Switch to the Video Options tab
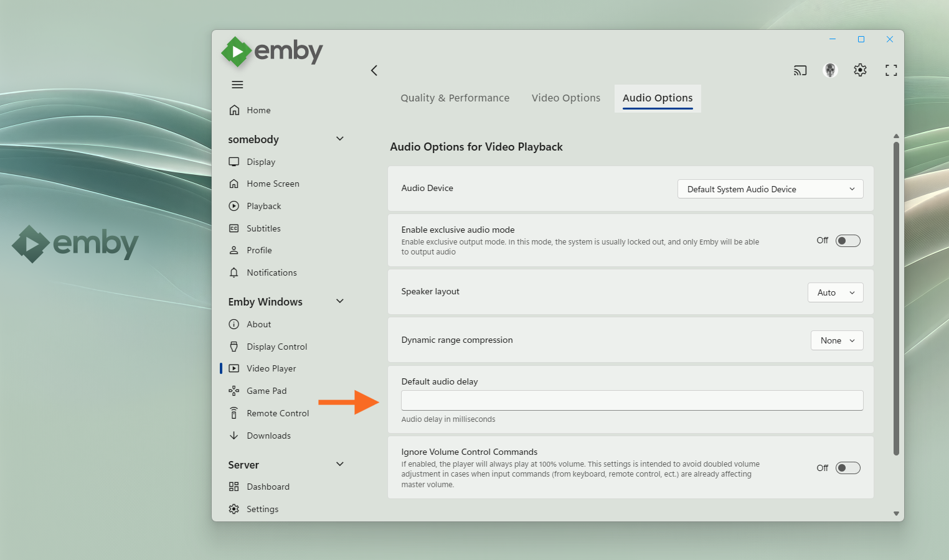The width and height of the screenshot is (949, 560). pos(565,98)
